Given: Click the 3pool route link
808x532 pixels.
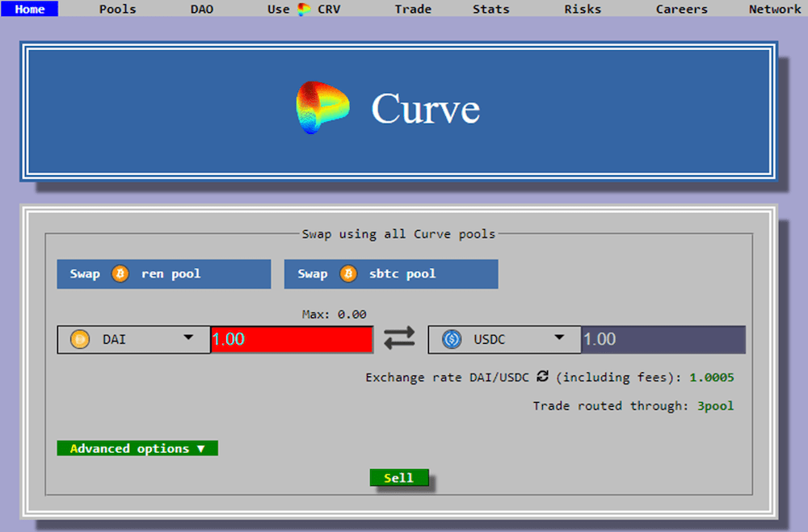Looking at the screenshot, I should pos(715,406).
